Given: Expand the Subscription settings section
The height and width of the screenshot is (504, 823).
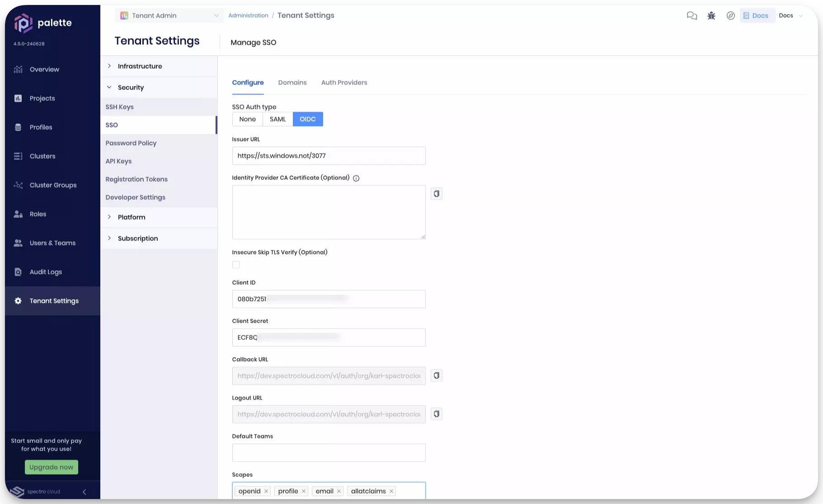Looking at the screenshot, I should pos(137,239).
